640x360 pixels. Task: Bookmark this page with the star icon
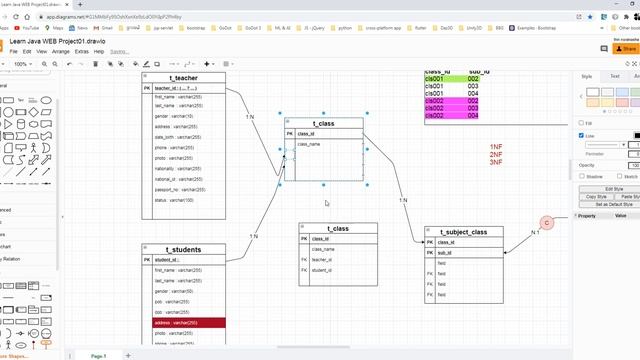pos(590,17)
